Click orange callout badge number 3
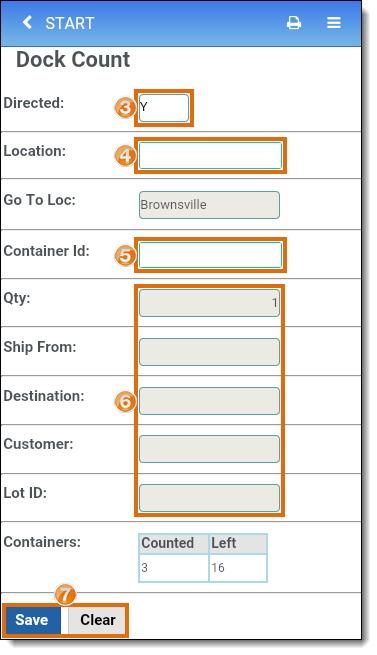This screenshot has height=655, width=377. tap(125, 107)
